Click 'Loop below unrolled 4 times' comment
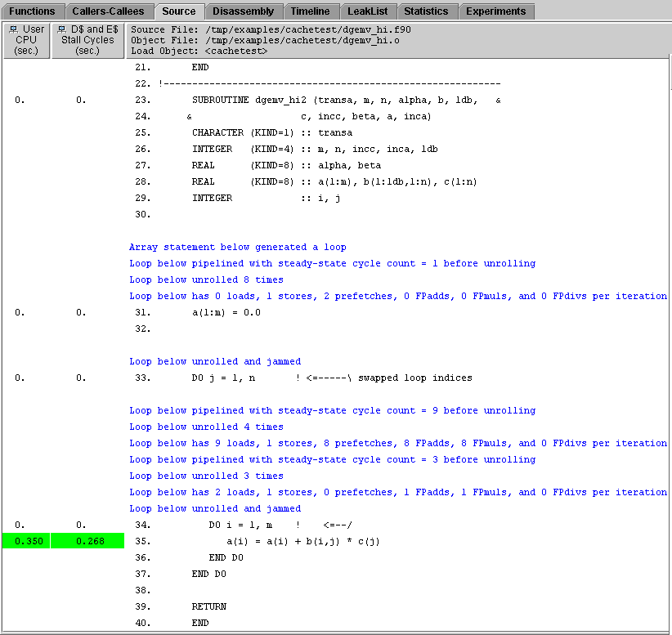 pos(207,427)
